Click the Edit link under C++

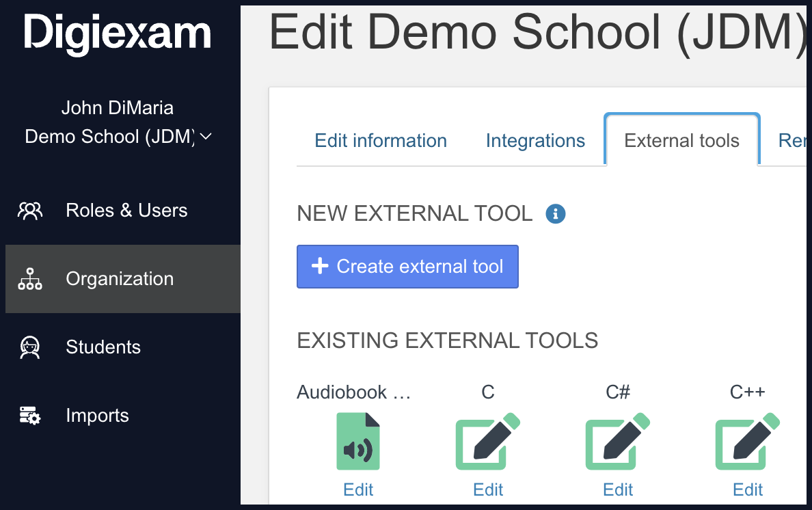click(x=747, y=489)
